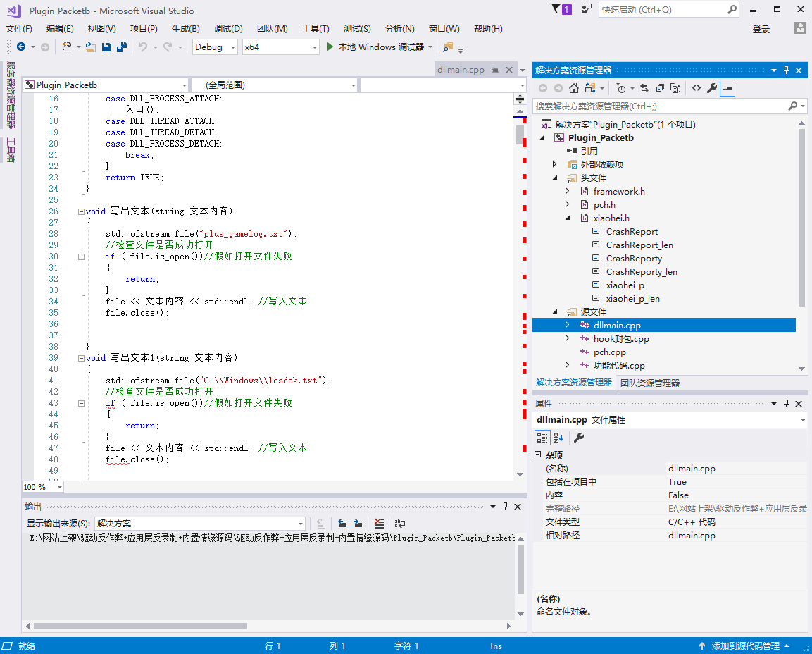Open the 调试(D) menu
812x654 pixels.
(228, 29)
